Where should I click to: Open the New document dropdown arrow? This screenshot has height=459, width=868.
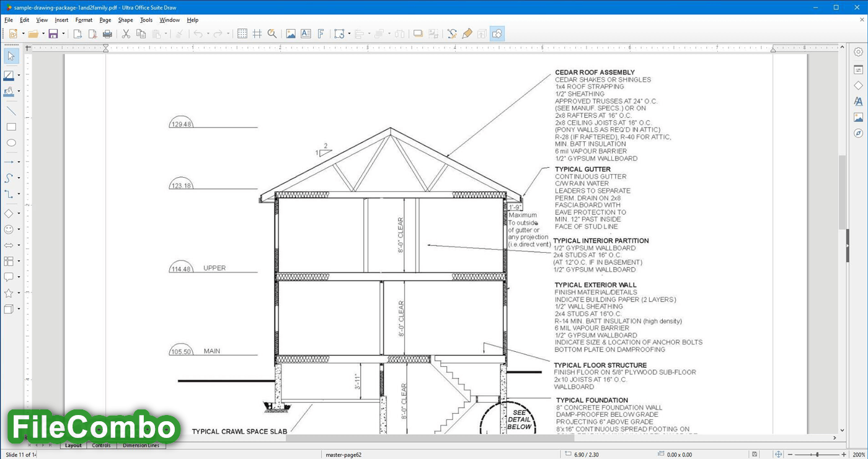(23, 34)
